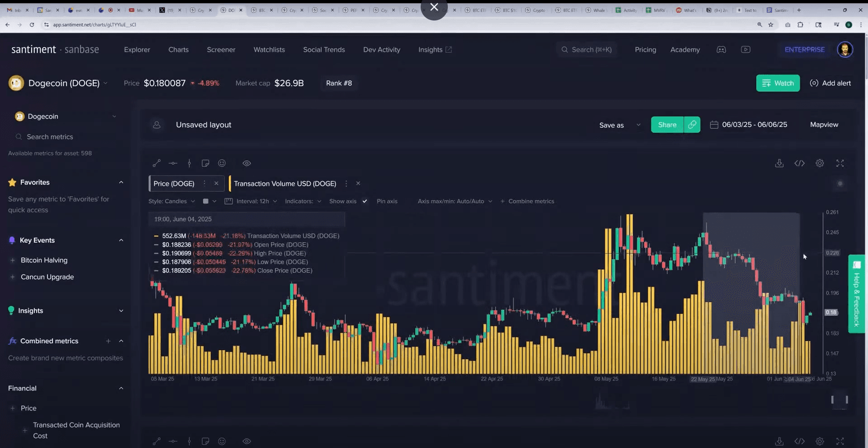Click the embed code icon on upper chart
868x448 pixels.
point(799,163)
